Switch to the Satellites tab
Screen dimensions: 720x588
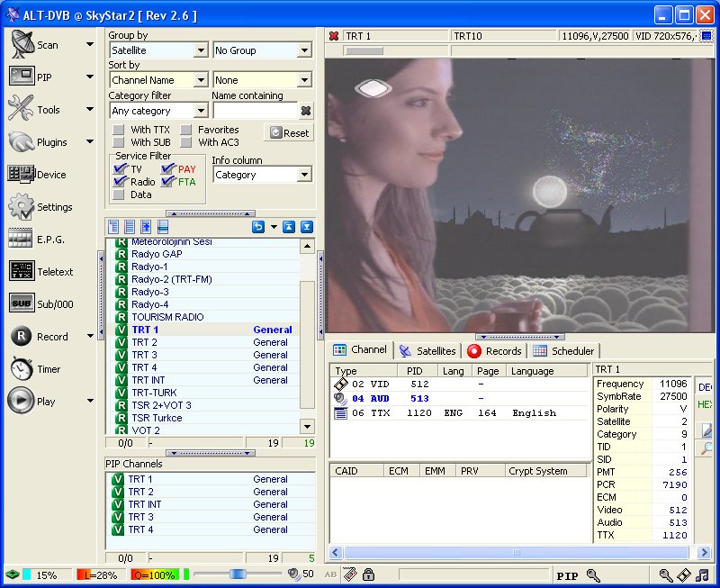point(427,351)
